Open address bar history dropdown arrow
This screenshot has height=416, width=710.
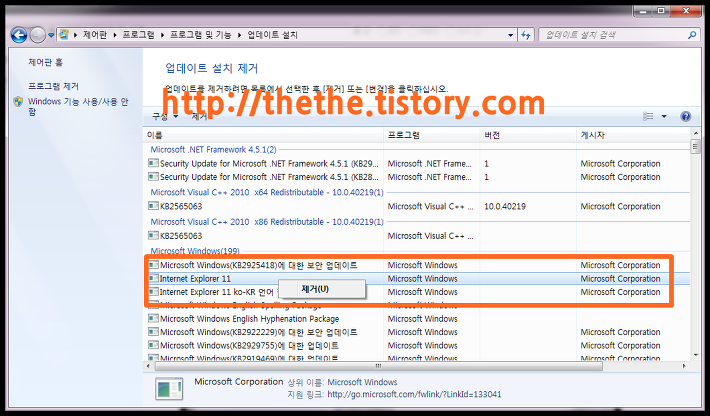(x=511, y=35)
